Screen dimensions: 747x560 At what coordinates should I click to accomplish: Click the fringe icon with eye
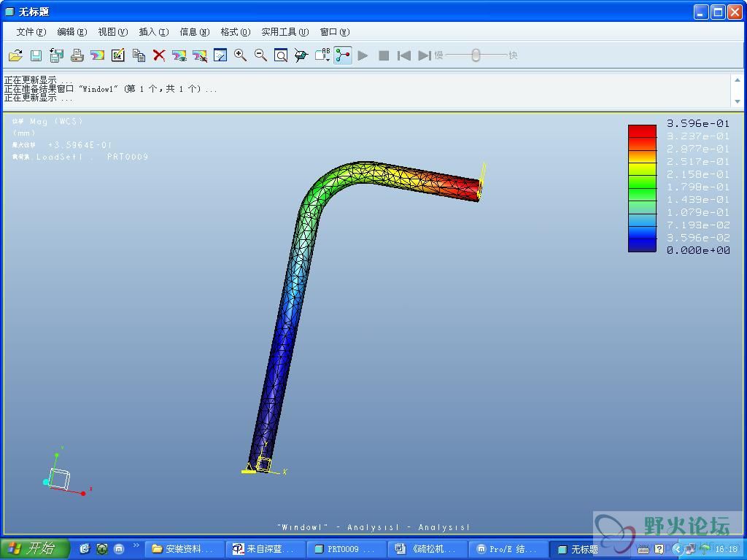179,55
